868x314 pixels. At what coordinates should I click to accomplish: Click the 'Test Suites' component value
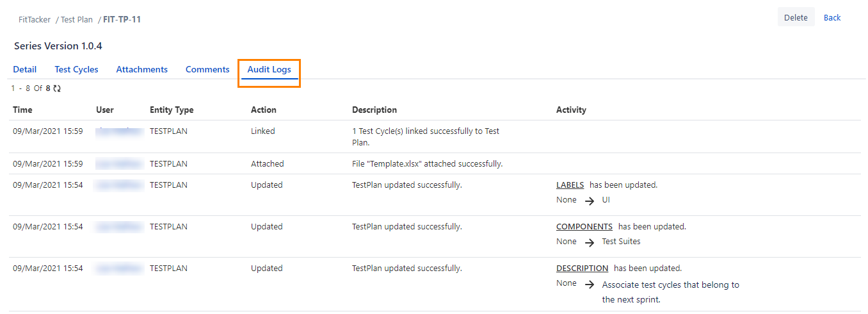click(x=621, y=242)
